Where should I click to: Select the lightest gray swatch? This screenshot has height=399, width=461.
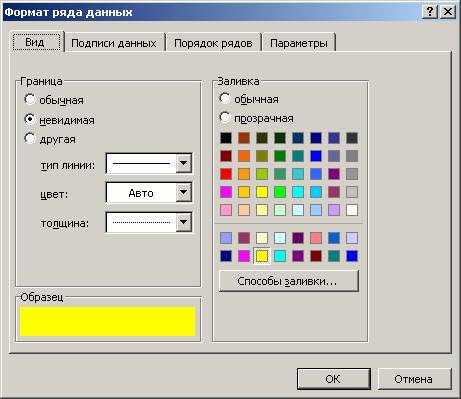(x=352, y=192)
